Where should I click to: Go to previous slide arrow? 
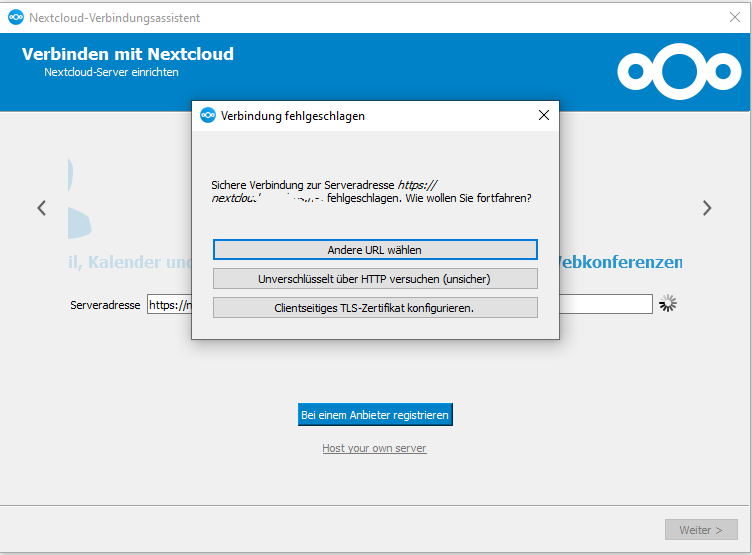click(42, 208)
